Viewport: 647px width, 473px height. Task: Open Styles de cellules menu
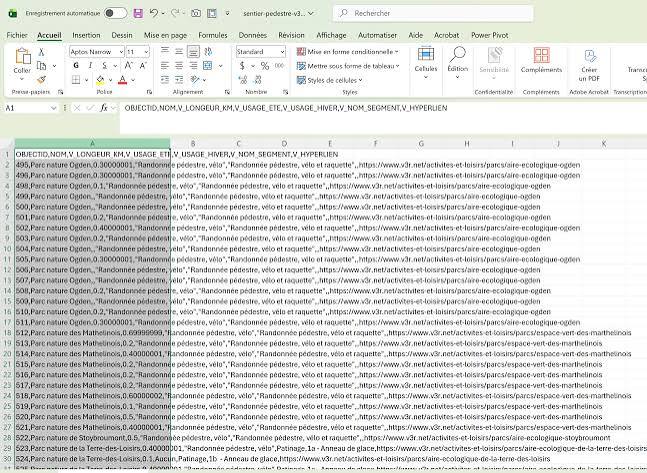(x=330, y=80)
